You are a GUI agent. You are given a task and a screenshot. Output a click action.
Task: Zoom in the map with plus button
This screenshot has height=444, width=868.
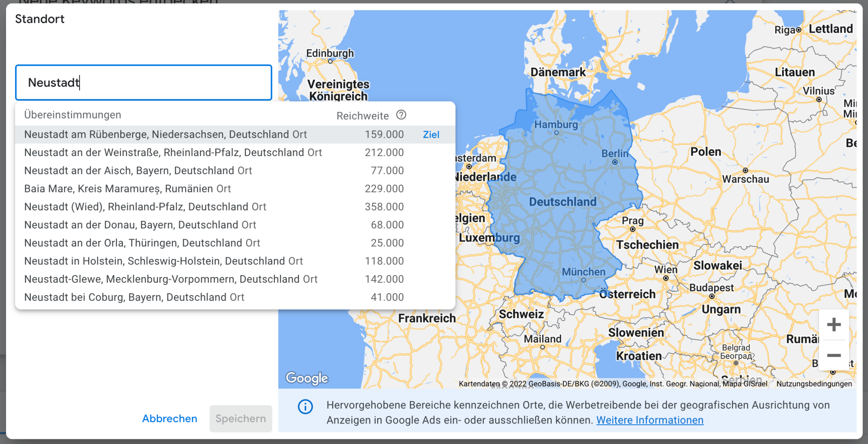(834, 325)
